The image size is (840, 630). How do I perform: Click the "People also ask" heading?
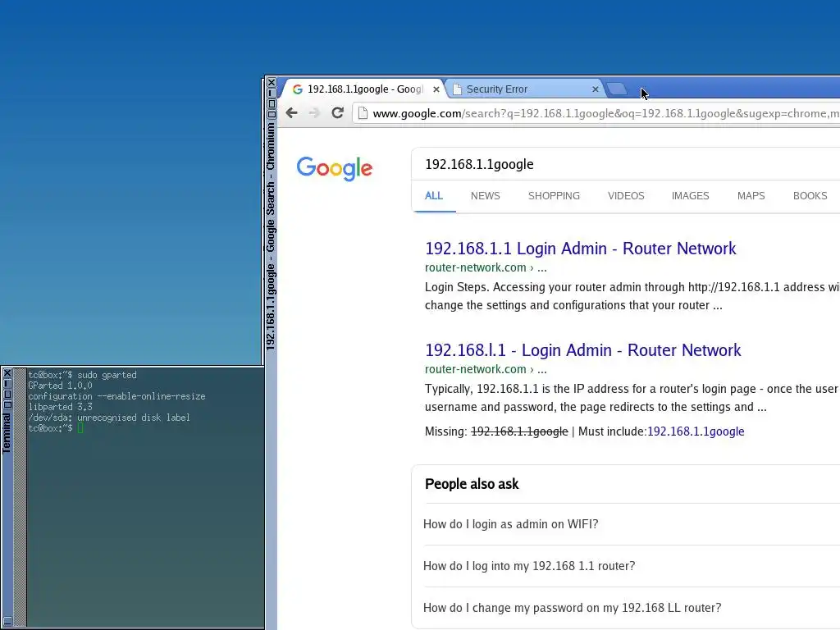click(x=472, y=484)
